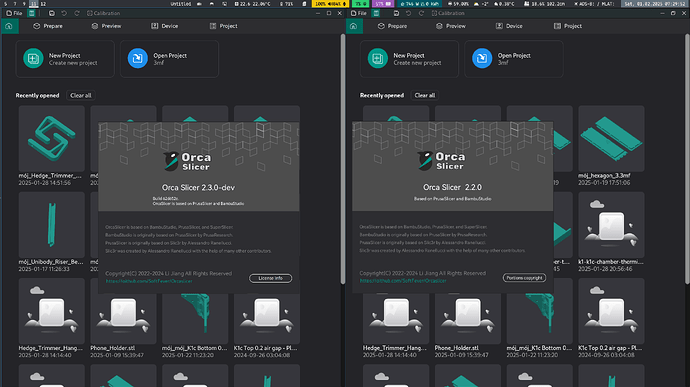This screenshot has height=387, width=690.
Task: Click Clear all in the 2.2.0 window
Action: (x=425, y=95)
